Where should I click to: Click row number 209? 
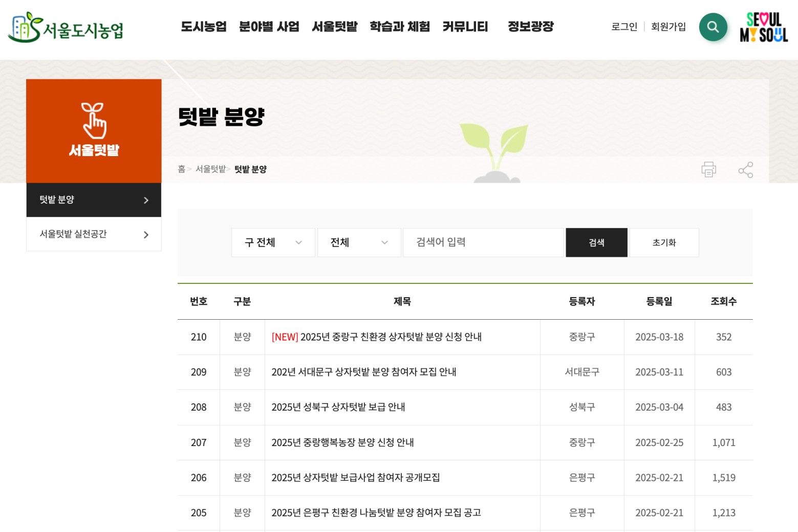click(x=199, y=372)
